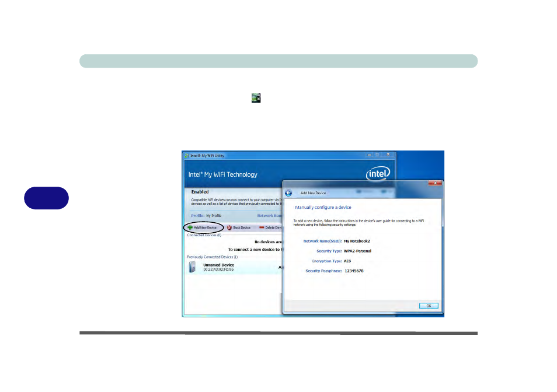Click the 'Enabled' status text

point(200,192)
